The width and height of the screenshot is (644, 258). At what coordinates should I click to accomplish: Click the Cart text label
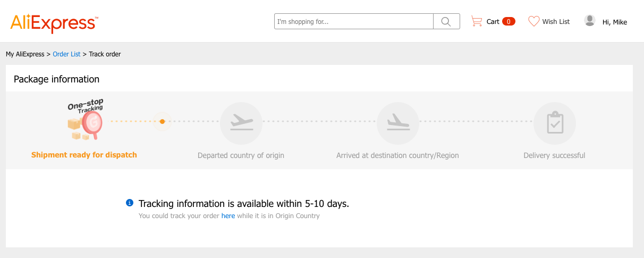point(493,21)
